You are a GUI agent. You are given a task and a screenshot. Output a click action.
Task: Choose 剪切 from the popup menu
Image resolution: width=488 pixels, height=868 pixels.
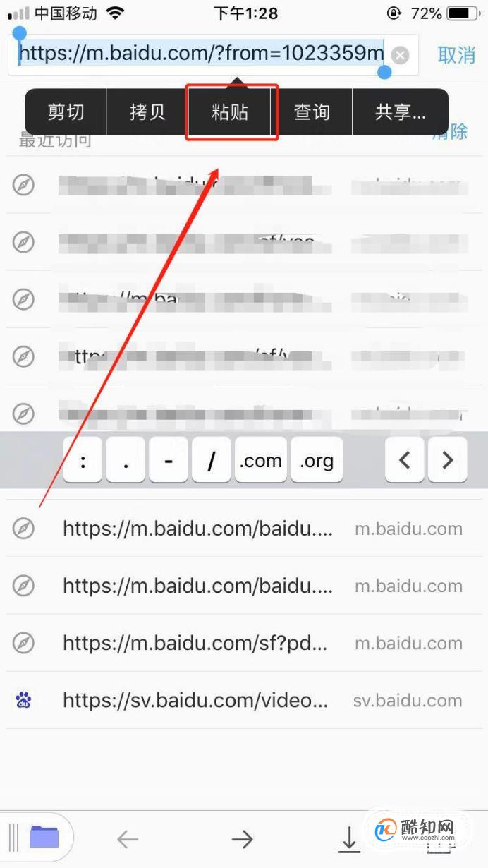click(66, 112)
